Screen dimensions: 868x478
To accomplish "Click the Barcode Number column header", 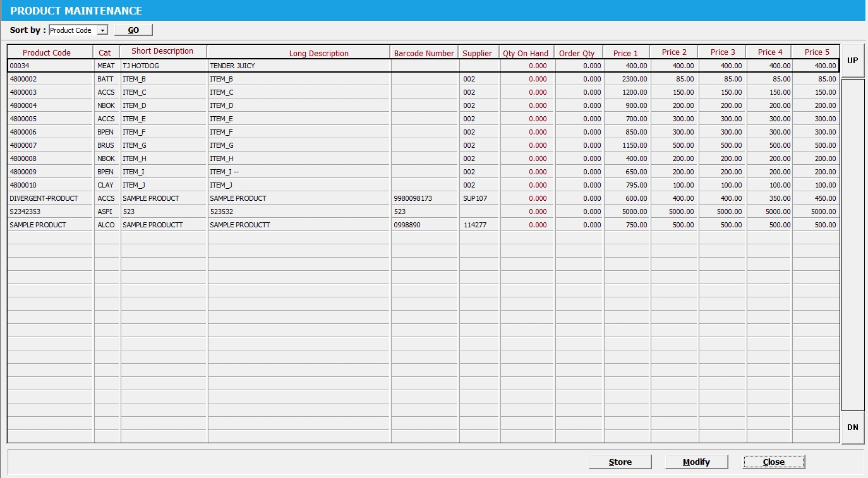I will click(x=425, y=53).
